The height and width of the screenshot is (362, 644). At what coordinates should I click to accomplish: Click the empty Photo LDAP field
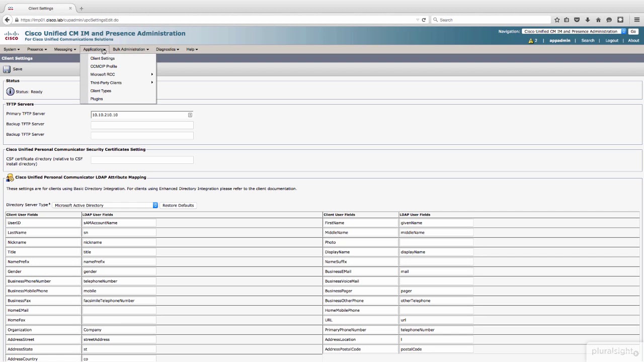pos(436,242)
